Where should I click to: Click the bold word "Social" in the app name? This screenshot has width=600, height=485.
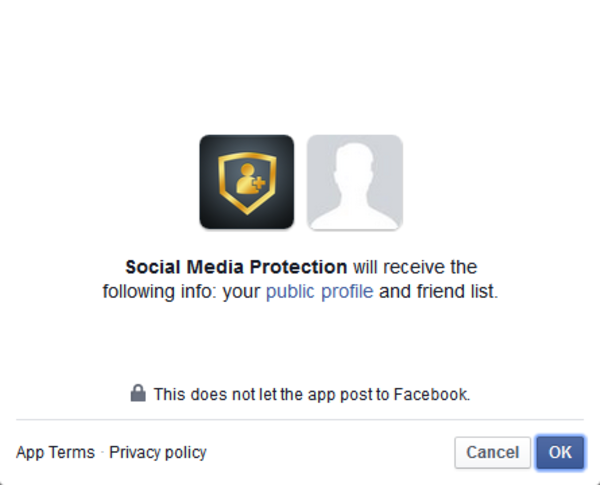[150, 267]
